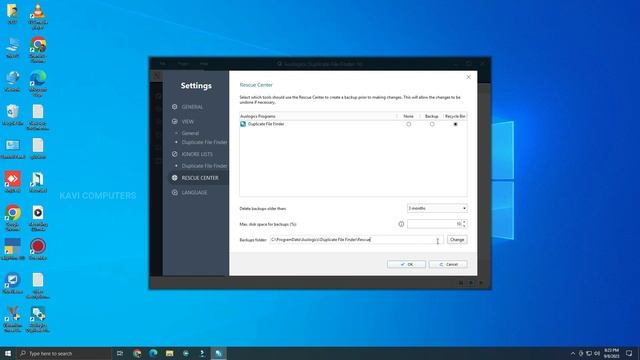The width and height of the screenshot is (640, 360).
Task: Open the LANGUAGE settings section
Action: point(194,193)
